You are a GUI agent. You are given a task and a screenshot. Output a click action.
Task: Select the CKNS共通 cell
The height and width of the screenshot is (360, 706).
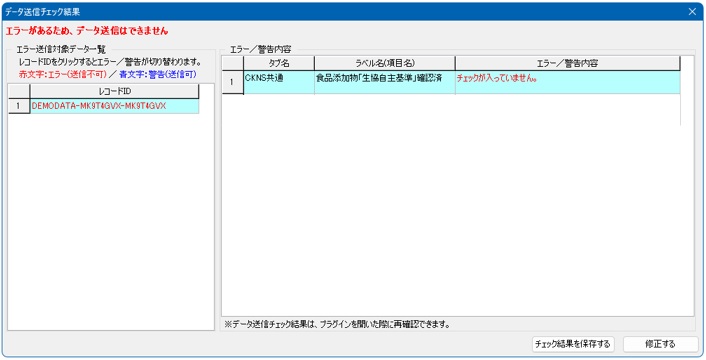[x=279, y=82]
